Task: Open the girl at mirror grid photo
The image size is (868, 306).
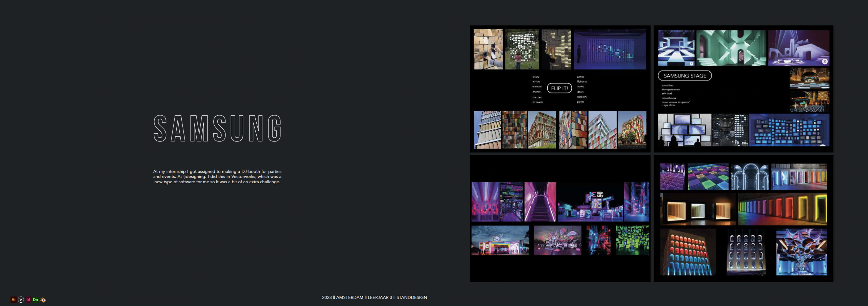Action: tap(522, 49)
